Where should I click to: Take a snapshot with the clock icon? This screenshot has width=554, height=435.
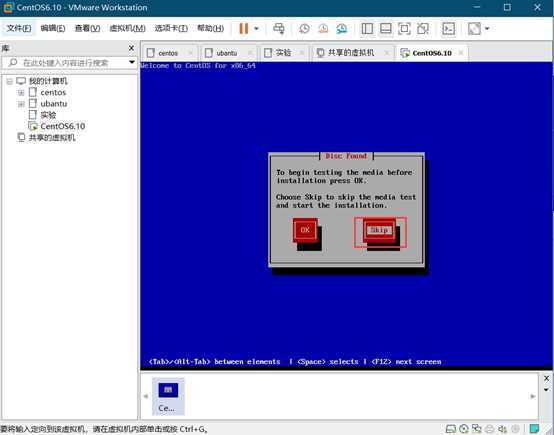305,28
